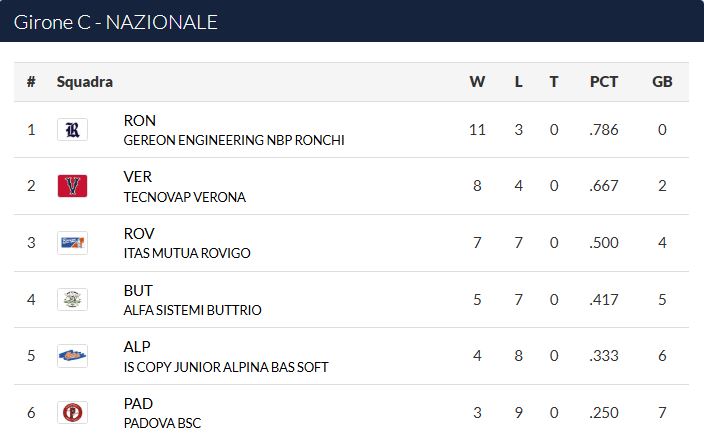Click the L losses column header
The image size is (704, 443).
click(519, 82)
